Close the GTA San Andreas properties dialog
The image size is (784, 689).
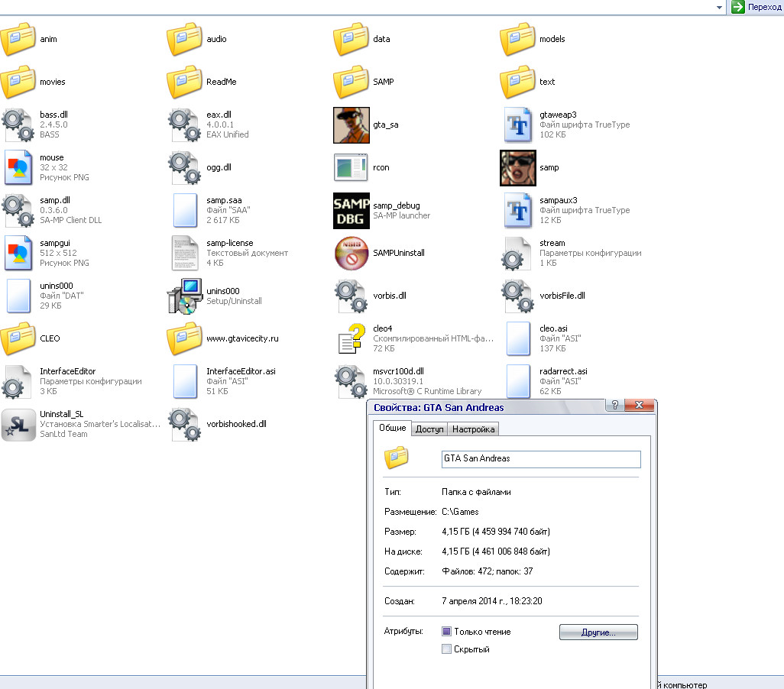pyautogui.click(x=639, y=406)
